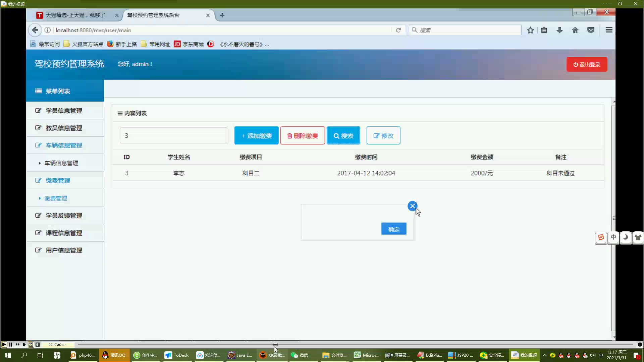Click the Firefox search box
The width and height of the screenshot is (644, 362).
[x=465, y=30]
